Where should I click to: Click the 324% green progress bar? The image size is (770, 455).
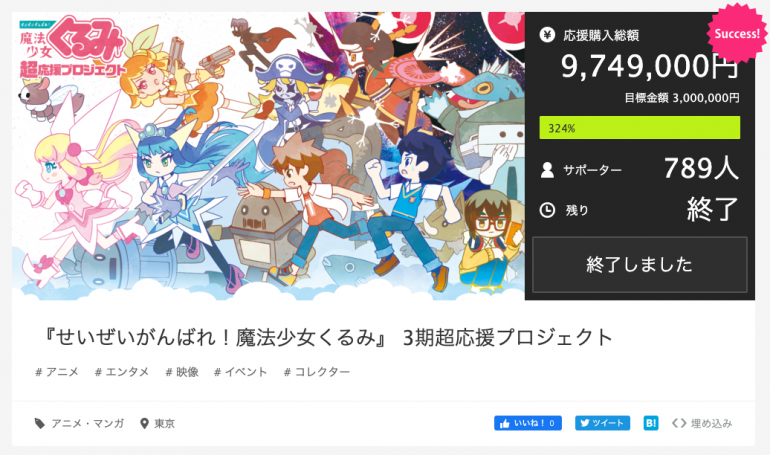pos(639,128)
